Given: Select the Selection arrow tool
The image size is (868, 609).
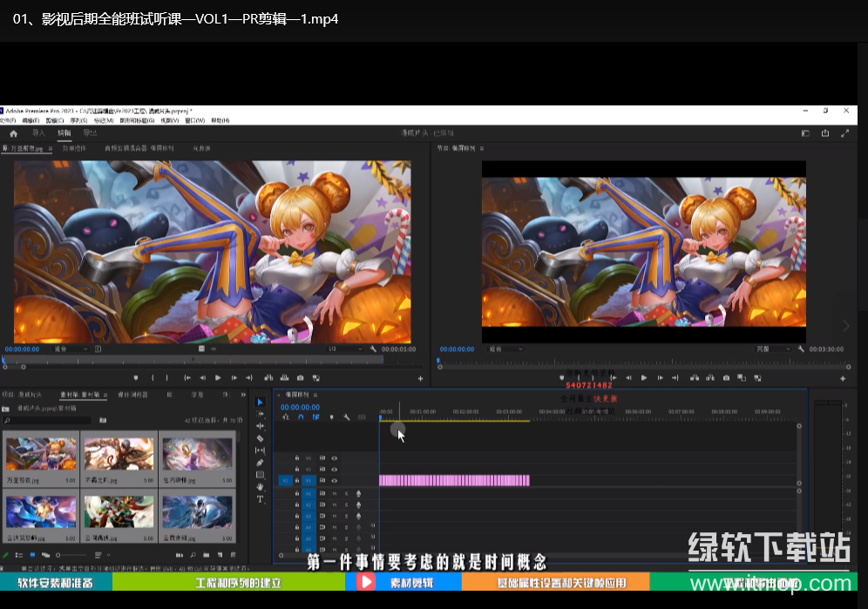Looking at the screenshot, I should coord(260,402).
